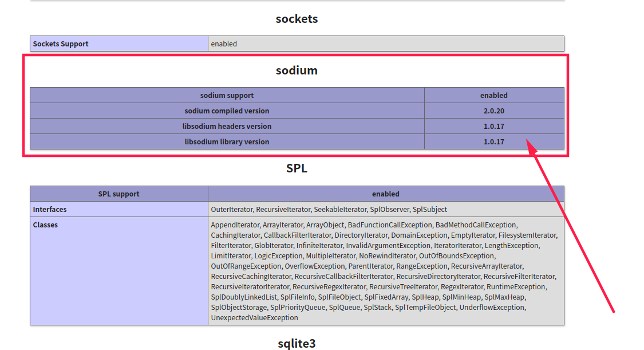Screen dimensions: 644x350
Task: Select the sodium compiled version row
Action: click(227, 111)
